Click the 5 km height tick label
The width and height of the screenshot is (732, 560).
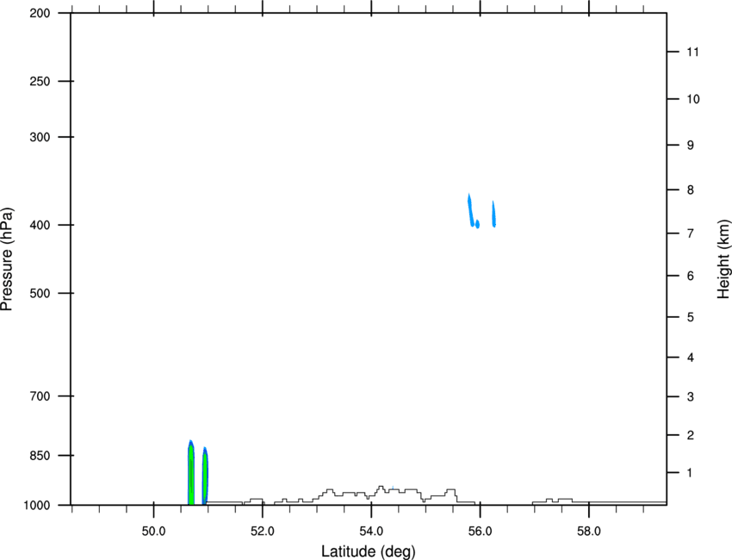691,318
